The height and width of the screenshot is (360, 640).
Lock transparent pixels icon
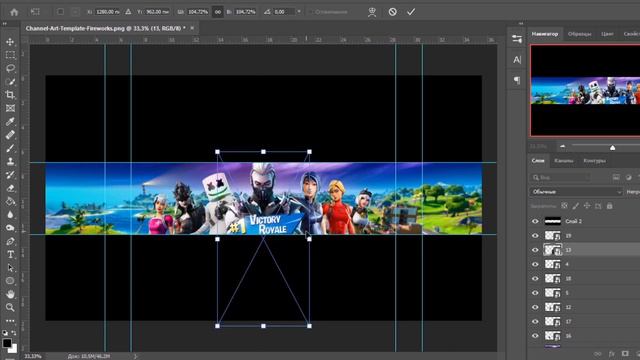pos(564,206)
